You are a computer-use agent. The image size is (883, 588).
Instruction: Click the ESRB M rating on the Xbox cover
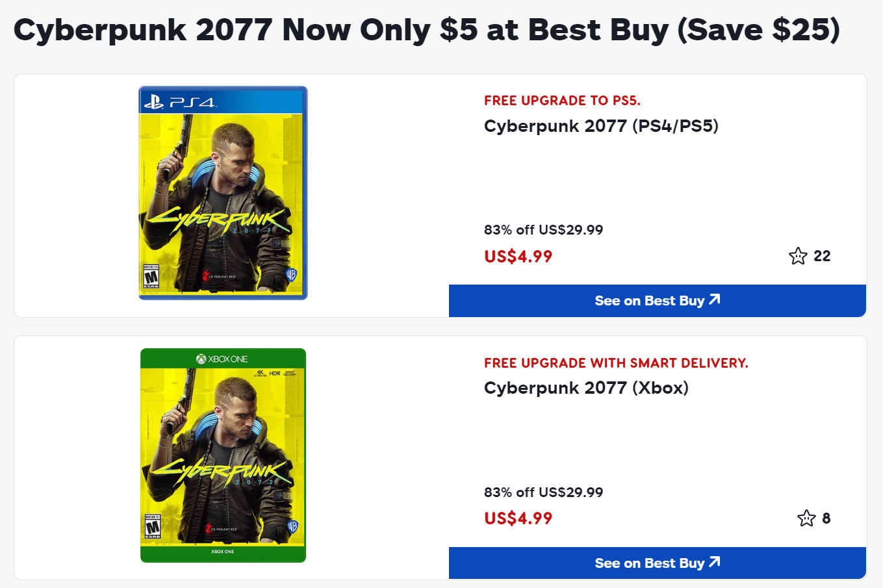tap(152, 527)
